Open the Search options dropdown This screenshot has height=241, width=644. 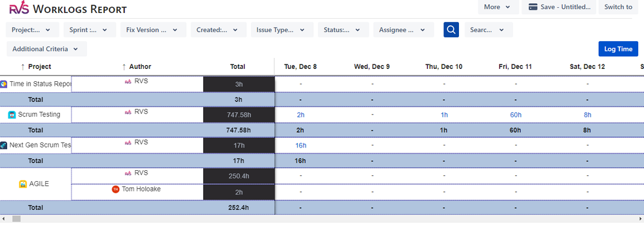click(489, 30)
